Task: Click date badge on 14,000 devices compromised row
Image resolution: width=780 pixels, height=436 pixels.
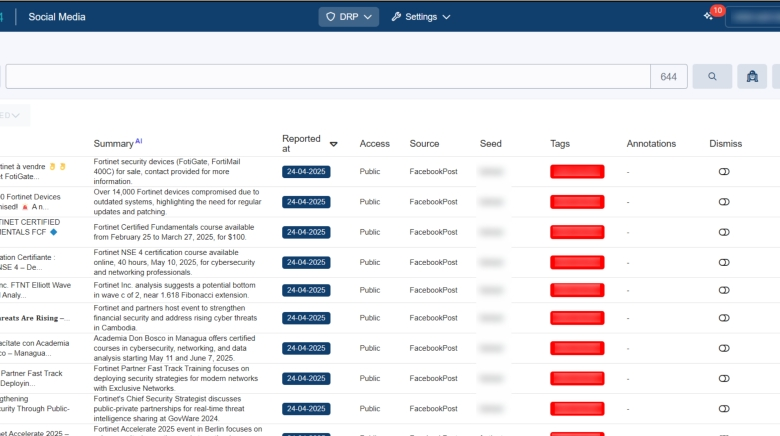Action: coord(306,202)
